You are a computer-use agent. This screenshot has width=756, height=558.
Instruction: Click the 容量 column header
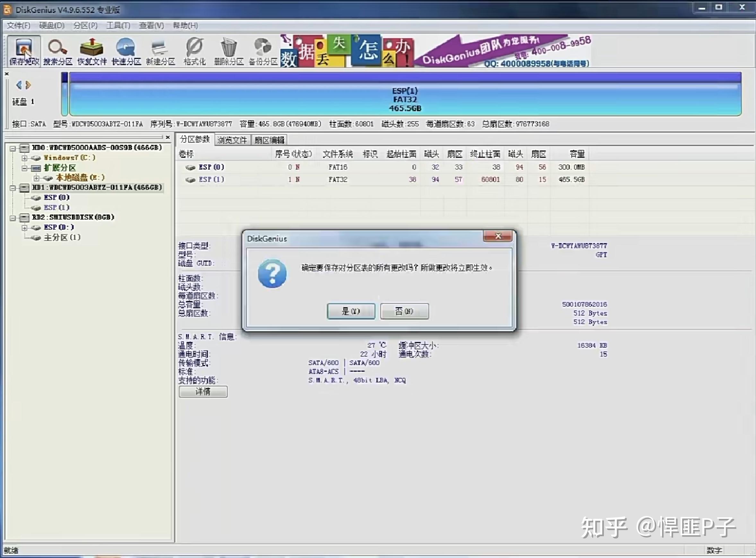tap(577, 154)
